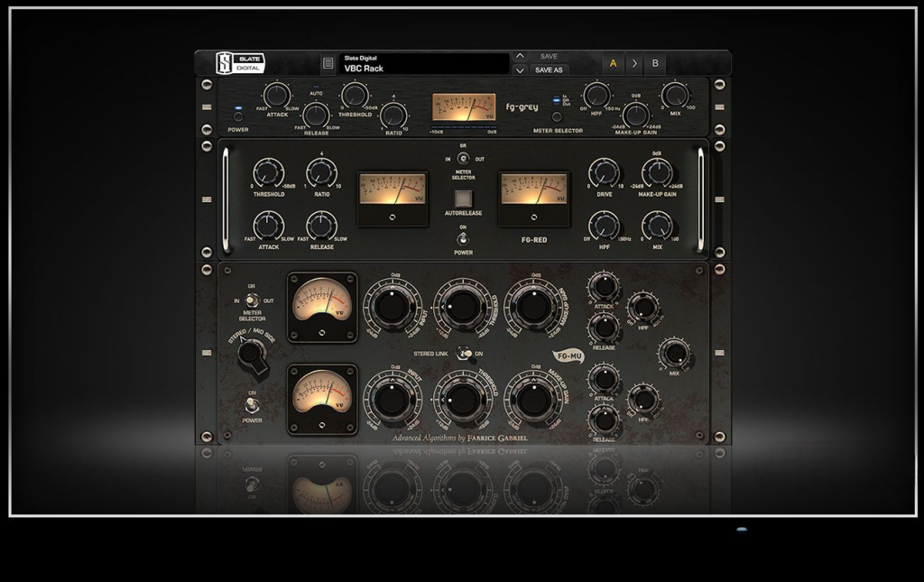Grab the fg-grey left drag handle
The height and width of the screenshot is (582, 924).
tap(207, 107)
